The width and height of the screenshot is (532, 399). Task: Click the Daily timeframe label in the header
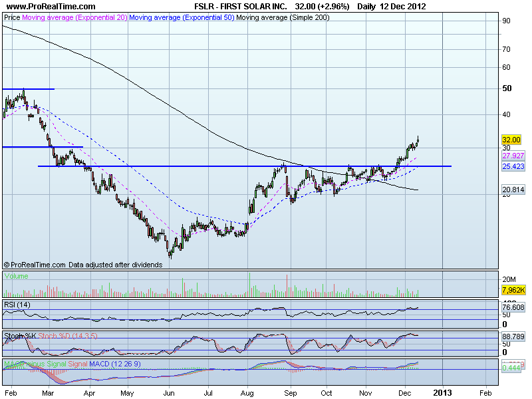point(366,7)
